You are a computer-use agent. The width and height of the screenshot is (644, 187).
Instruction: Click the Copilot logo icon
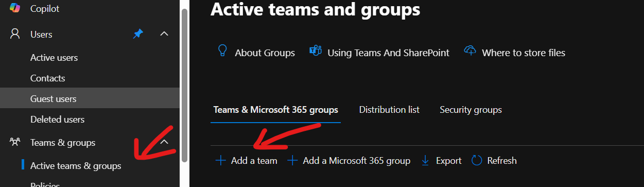click(x=15, y=8)
